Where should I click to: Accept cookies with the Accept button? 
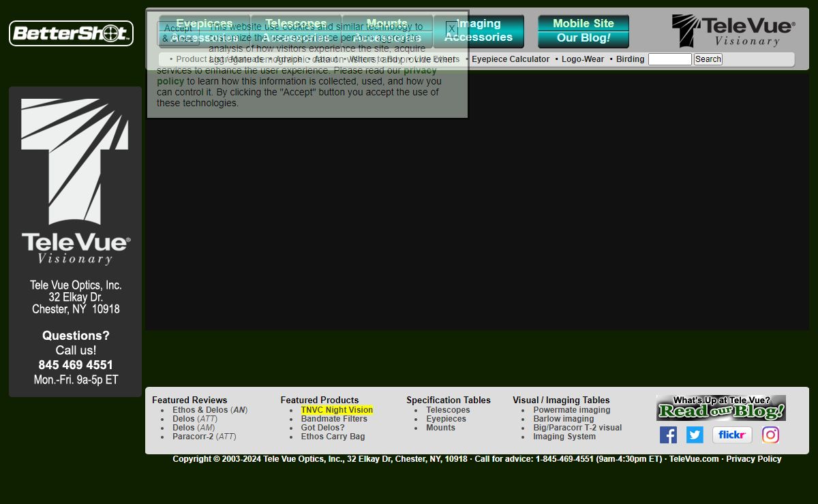[179, 33]
